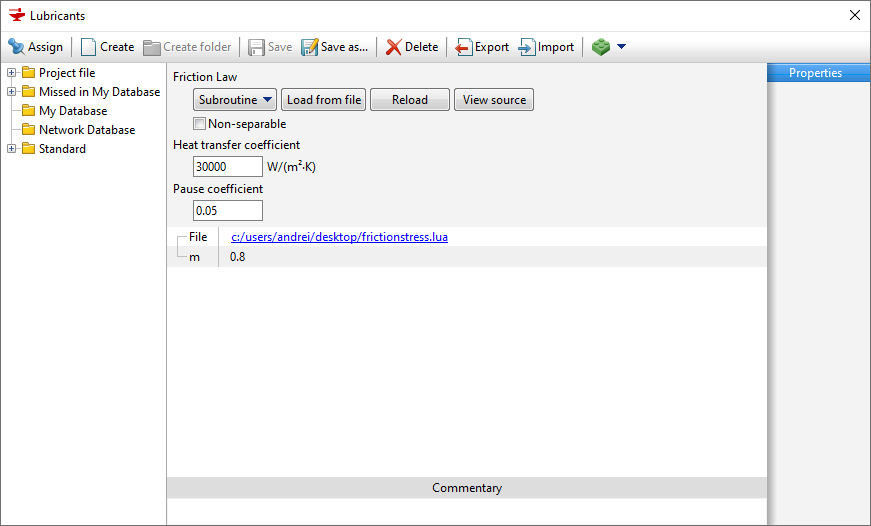
Task: Enable the Non-separable checkbox
Action: [200, 124]
